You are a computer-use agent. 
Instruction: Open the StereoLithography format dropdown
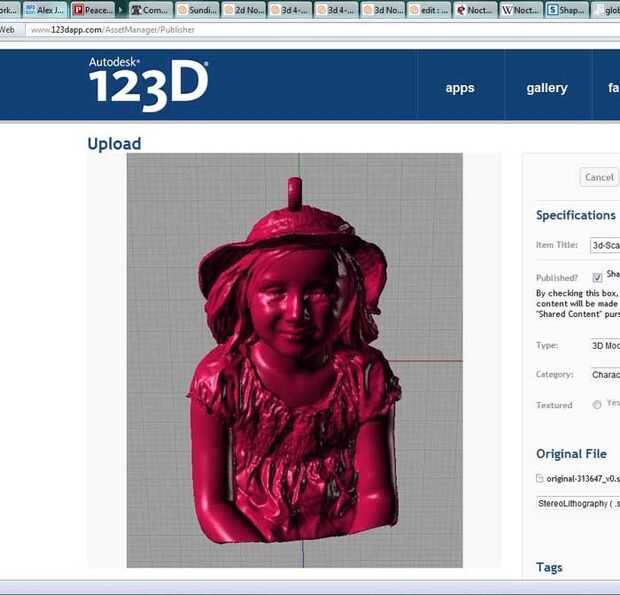(578, 503)
